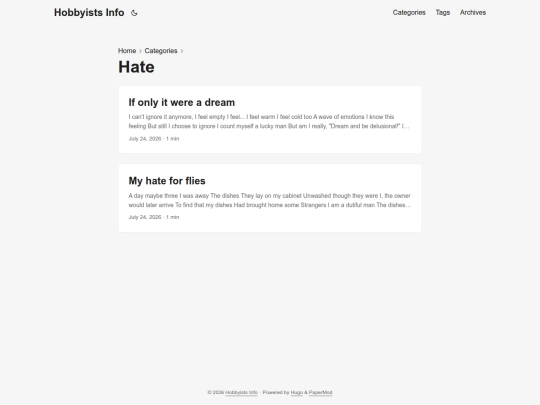Image resolution: width=540 pixels, height=405 pixels.
Task: Open the Tags menu item
Action: click(x=443, y=13)
